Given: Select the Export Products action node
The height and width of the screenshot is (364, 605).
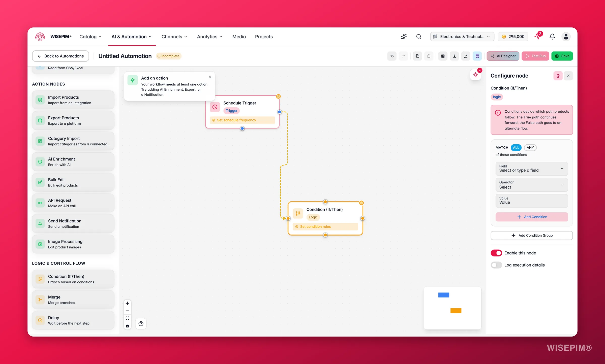Looking at the screenshot, I should [73, 121].
